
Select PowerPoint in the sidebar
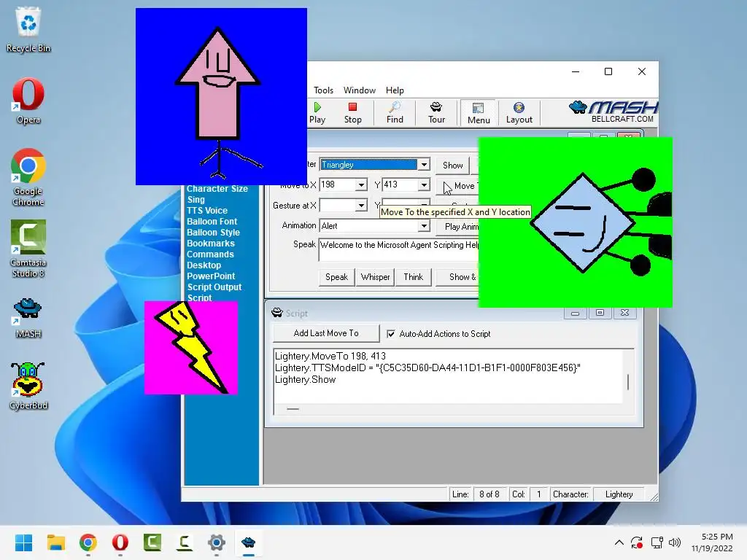[x=211, y=276]
